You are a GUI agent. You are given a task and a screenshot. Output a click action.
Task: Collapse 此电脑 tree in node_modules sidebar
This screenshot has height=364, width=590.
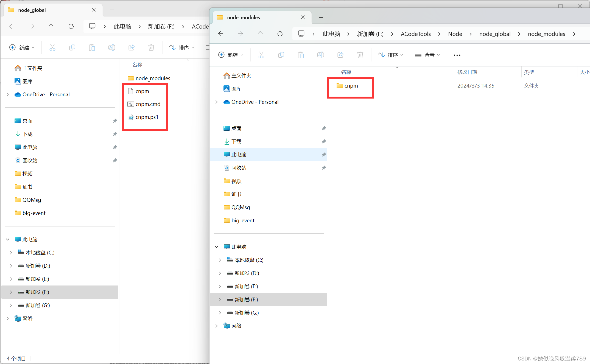217,247
